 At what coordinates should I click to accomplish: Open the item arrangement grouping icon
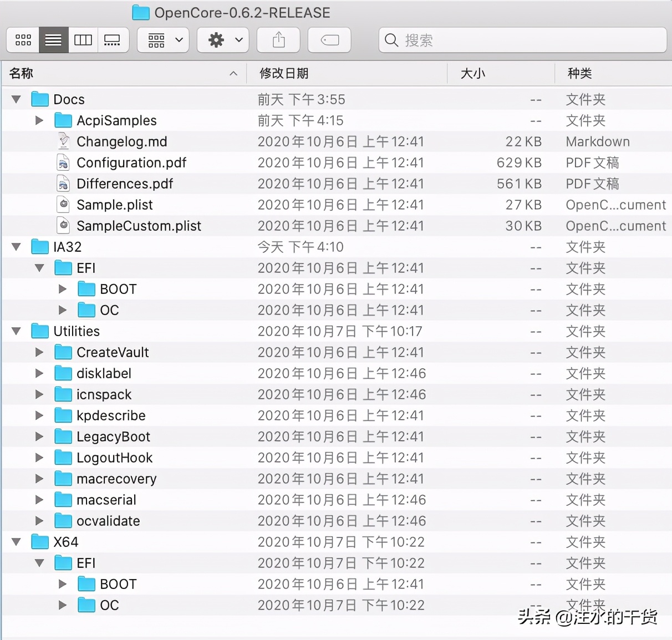point(158,39)
